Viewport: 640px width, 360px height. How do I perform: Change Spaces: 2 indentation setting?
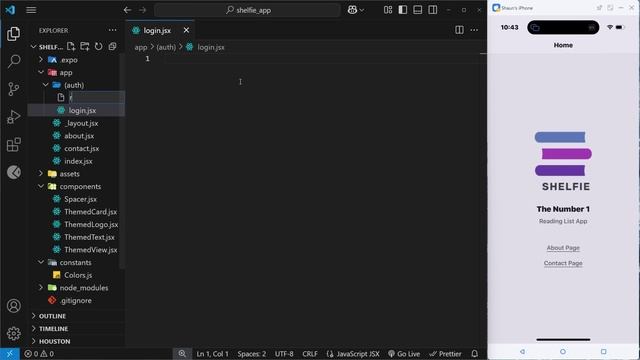coord(251,354)
